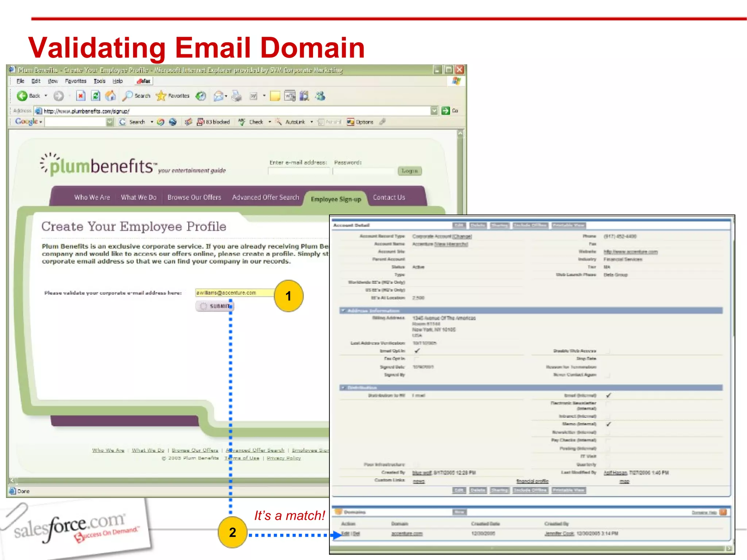The width and height of the screenshot is (747, 560).
Task: Click the Word edit icon in IE toolbar
Action: point(253,96)
